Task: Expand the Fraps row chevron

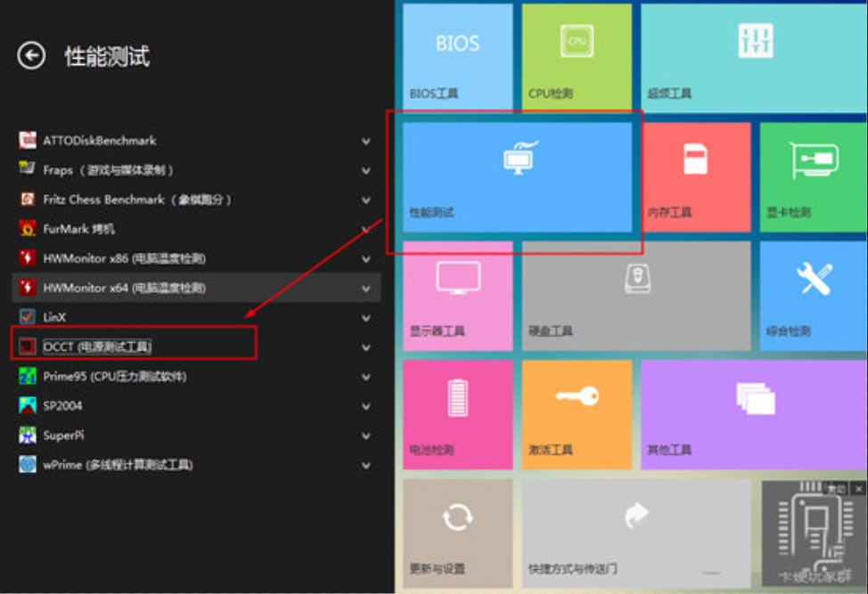Action: (x=366, y=170)
